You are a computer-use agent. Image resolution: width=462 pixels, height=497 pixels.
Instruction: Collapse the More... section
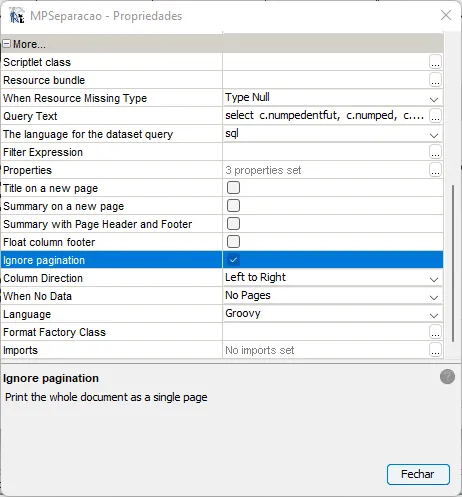click(7, 44)
